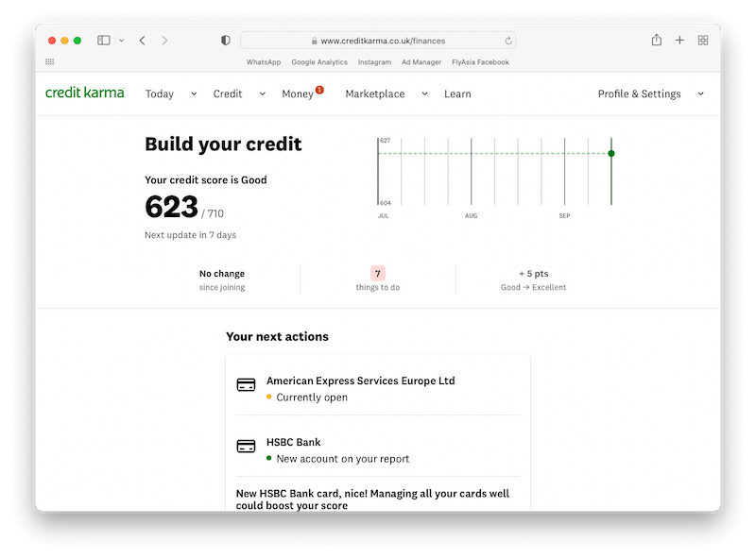
Task: Click the credit karma logo
Action: click(x=85, y=93)
